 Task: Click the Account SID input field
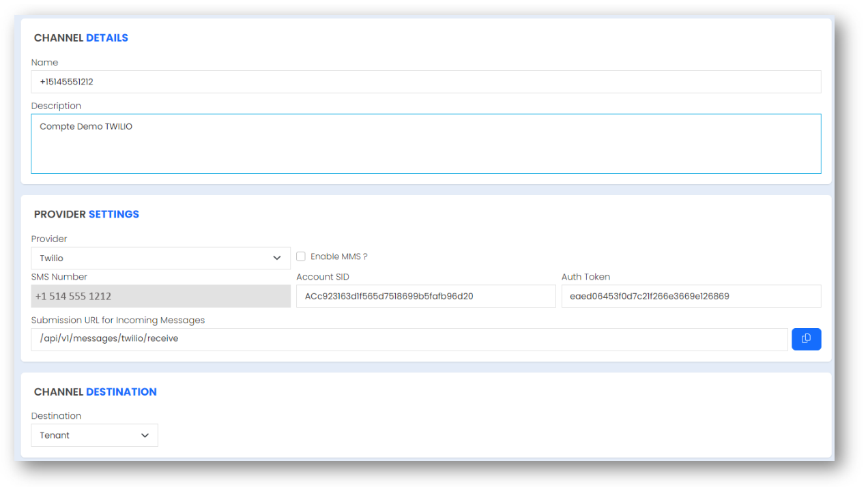pyautogui.click(x=426, y=296)
